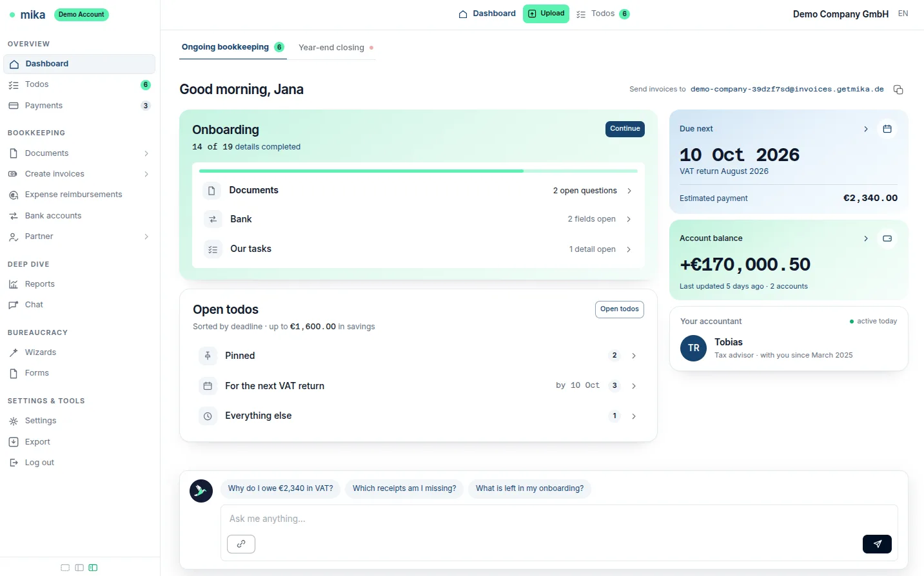Click the Bank transfer arrows icon in Onboarding
The height and width of the screenshot is (576, 924).
(x=213, y=219)
